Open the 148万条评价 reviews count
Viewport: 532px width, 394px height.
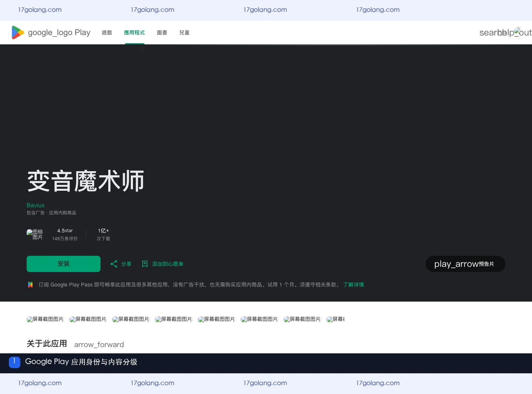[65, 239]
